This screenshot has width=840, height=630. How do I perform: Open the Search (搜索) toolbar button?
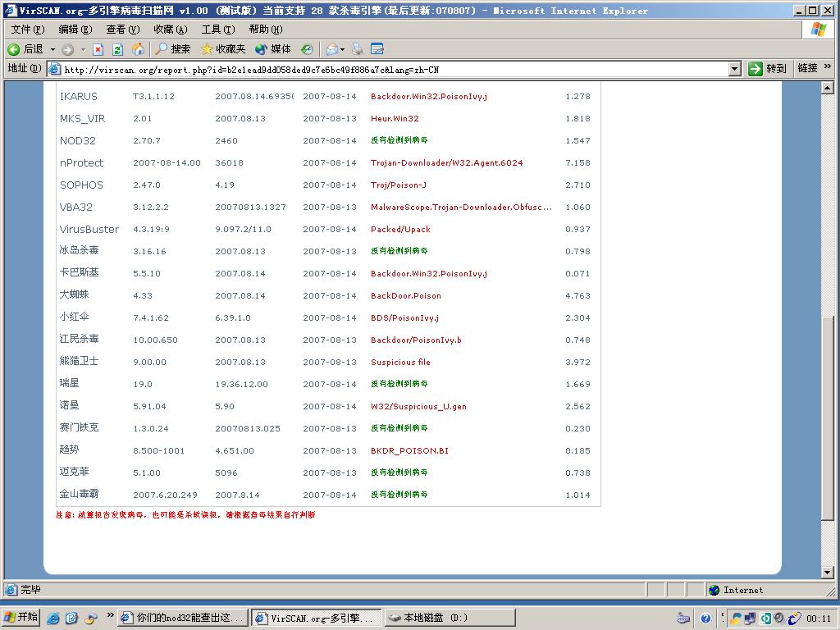(172, 49)
